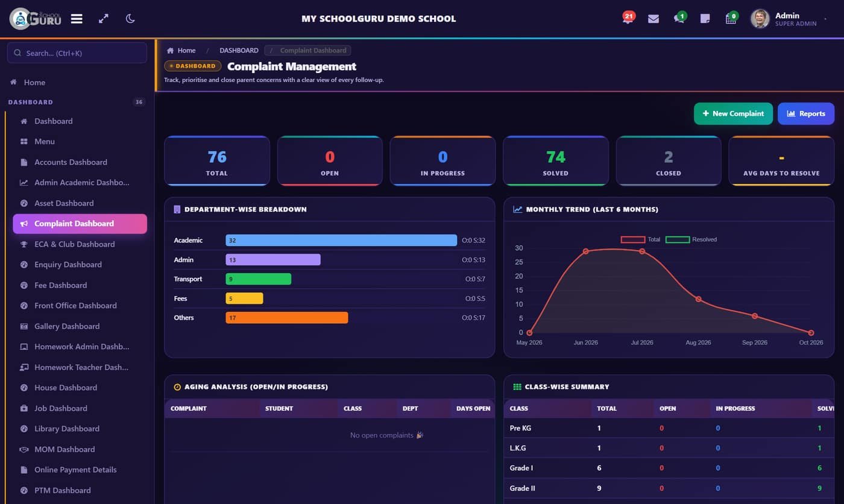
Task: Click the New Complaint button
Action: 733,113
